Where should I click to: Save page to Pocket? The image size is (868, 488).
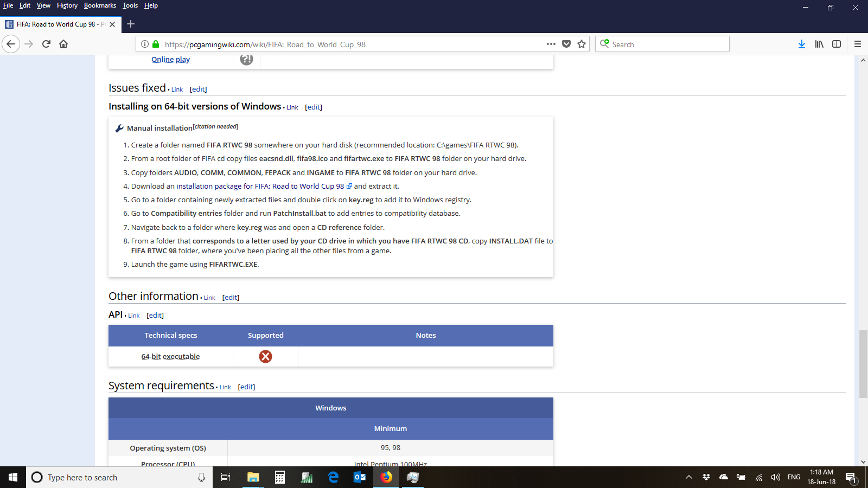566,44
